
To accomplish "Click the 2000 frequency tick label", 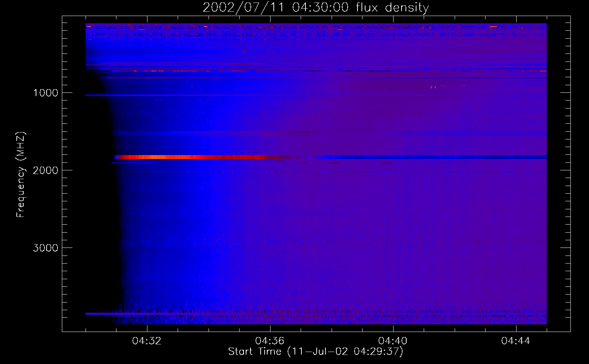I will 46,170.
